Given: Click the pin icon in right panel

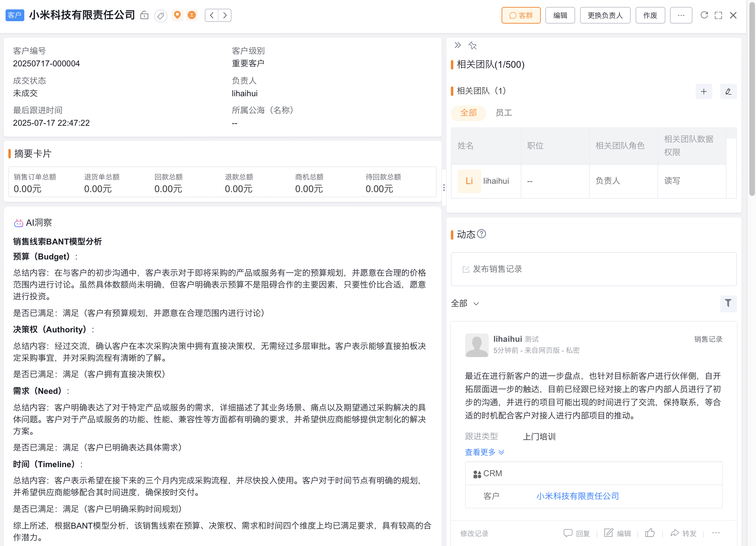Looking at the screenshot, I should 472,45.
